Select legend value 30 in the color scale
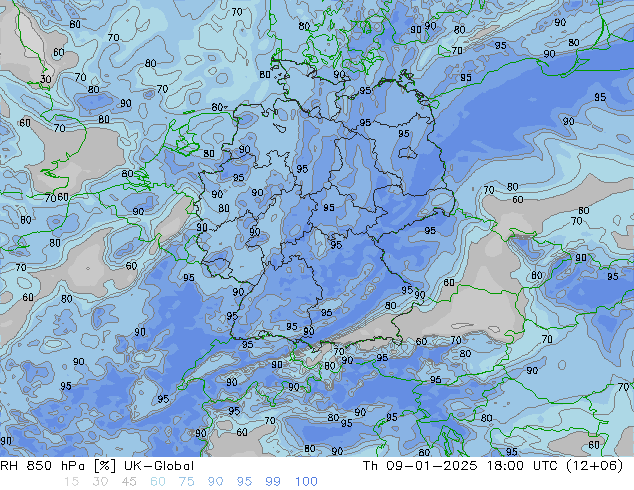 [100, 482]
